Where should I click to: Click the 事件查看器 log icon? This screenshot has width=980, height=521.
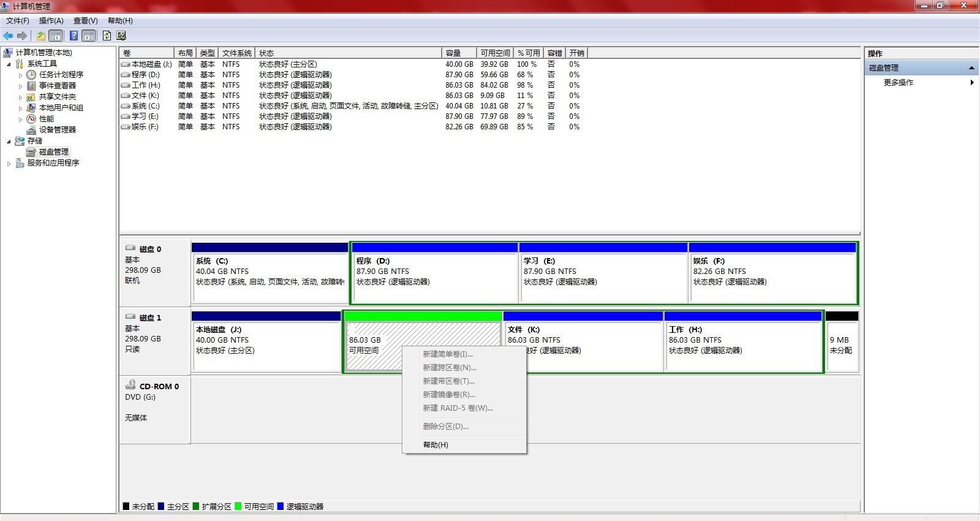tap(31, 86)
